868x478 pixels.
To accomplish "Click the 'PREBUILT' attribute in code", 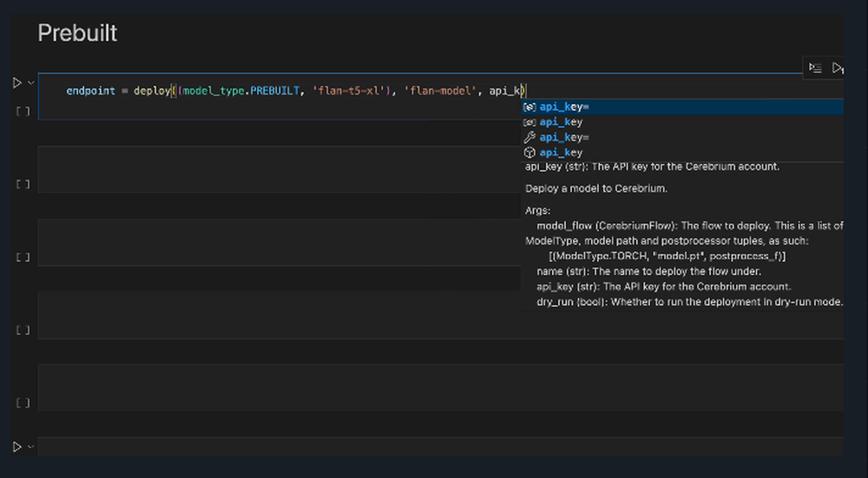I will pos(274,91).
